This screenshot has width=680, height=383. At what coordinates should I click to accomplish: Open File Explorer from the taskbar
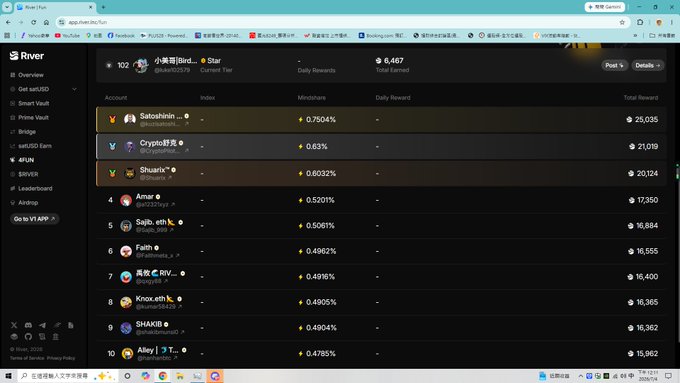point(180,376)
